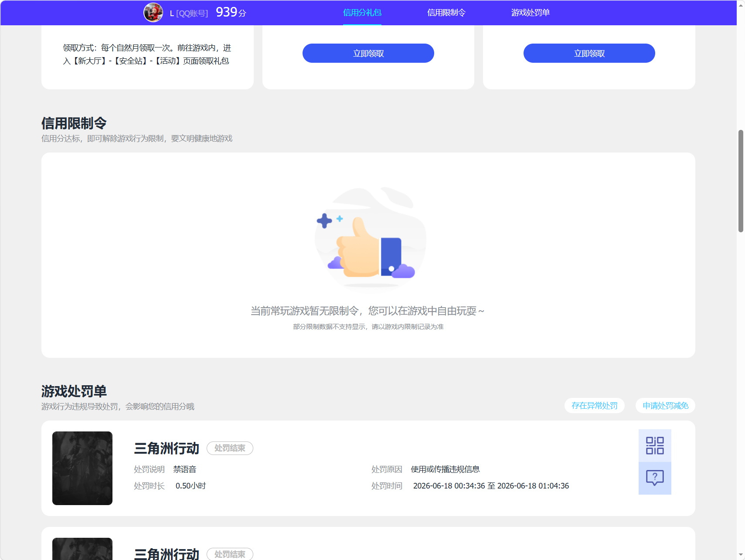The height and width of the screenshot is (560, 745).
Task: Click the 信用限制令 section heading
Action: (74, 123)
